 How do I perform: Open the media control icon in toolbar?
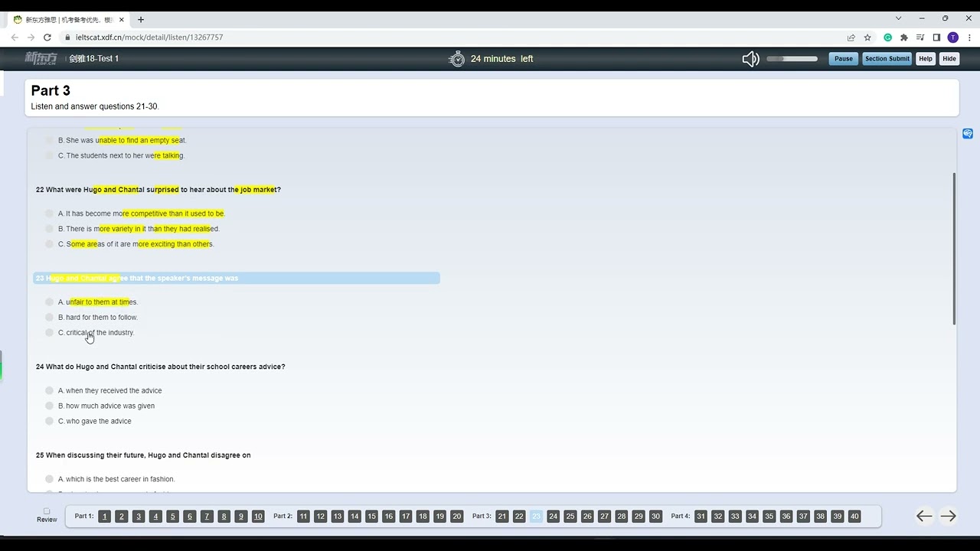[920, 37]
